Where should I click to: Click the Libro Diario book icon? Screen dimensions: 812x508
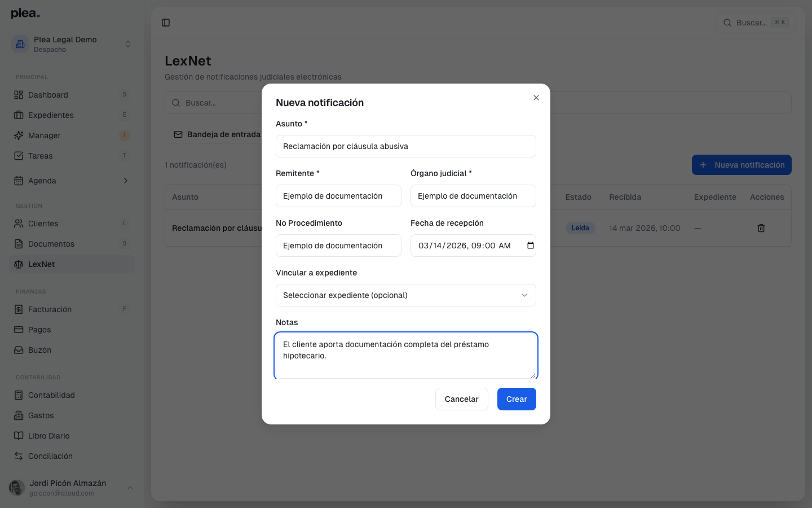click(19, 436)
